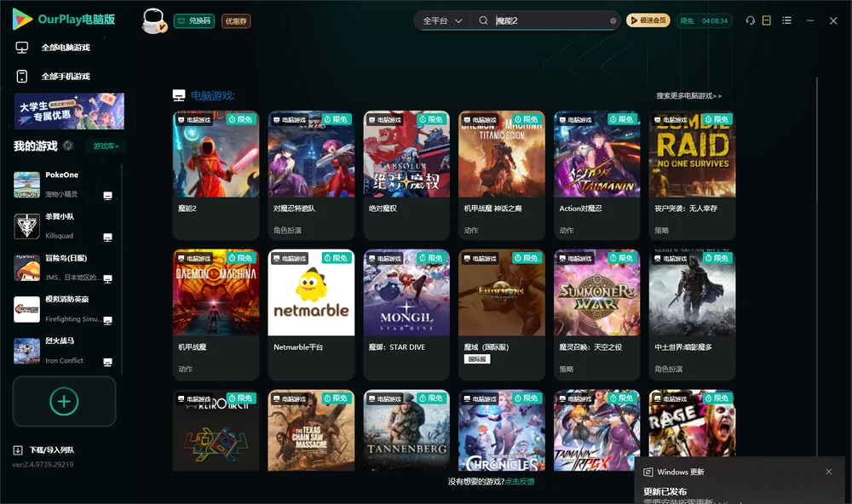Open the 大学生专属优惠 banner
The height and width of the screenshot is (504, 852).
pos(70,111)
